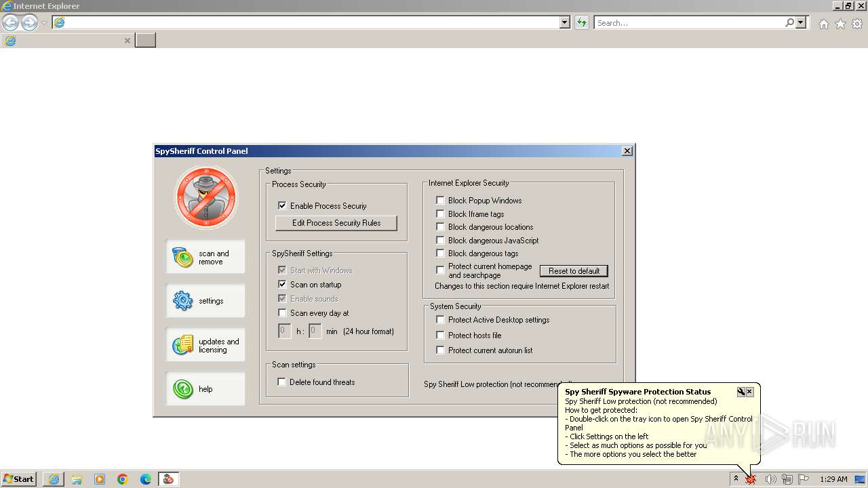Enable Block Popup Windows
The height and width of the screenshot is (488, 868).
pyautogui.click(x=440, y=200)
